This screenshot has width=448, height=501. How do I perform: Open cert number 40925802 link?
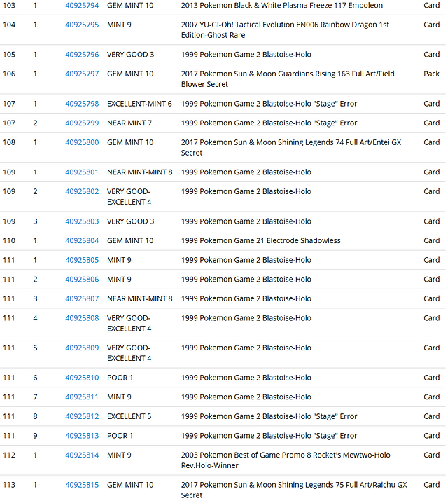[x=82, y=191]
